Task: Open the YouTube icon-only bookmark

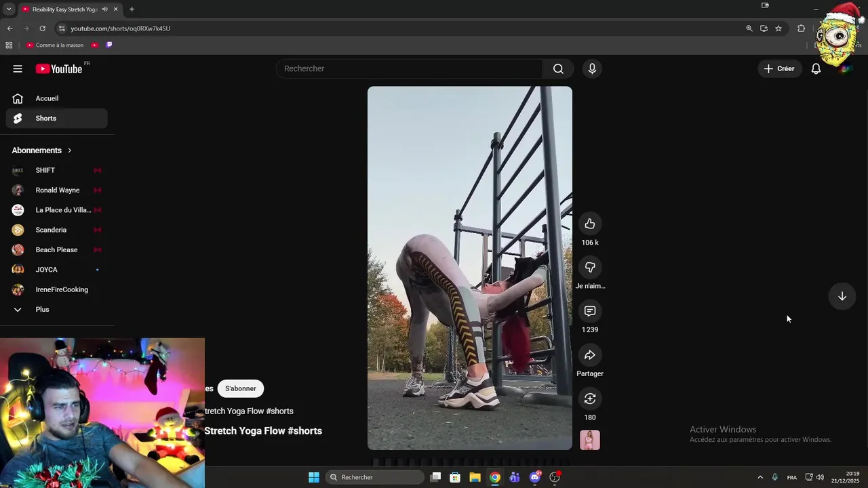Action: pyautogui.click(x=95, y=45)
